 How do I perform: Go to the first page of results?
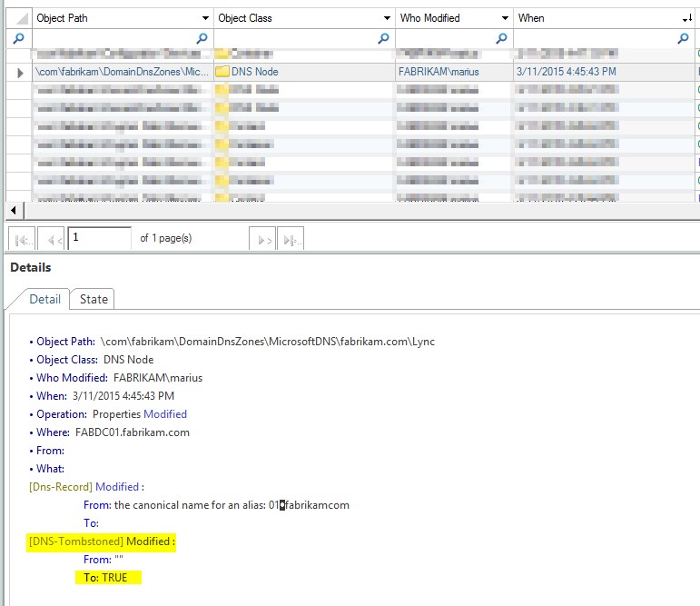coord(24,239)
